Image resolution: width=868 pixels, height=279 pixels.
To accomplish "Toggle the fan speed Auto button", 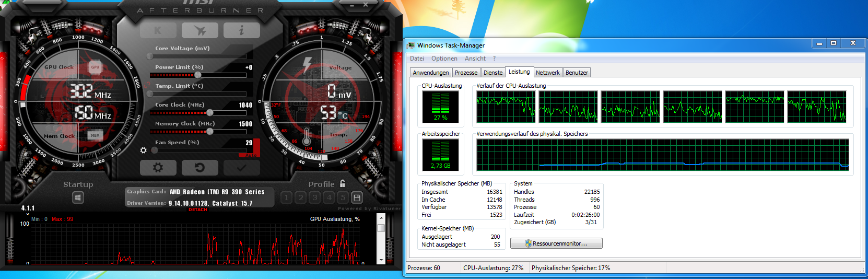I will click(x=251, y=155).
